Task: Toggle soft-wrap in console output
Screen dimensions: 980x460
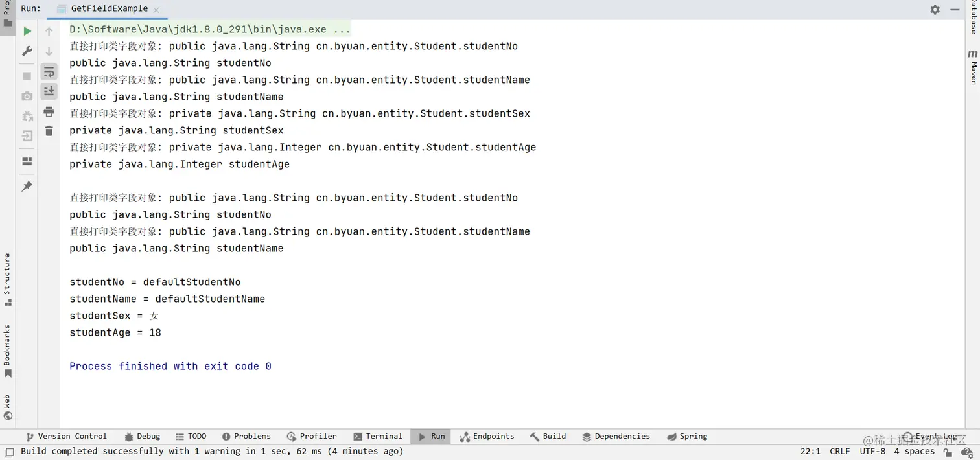Action: click(49, 71)
